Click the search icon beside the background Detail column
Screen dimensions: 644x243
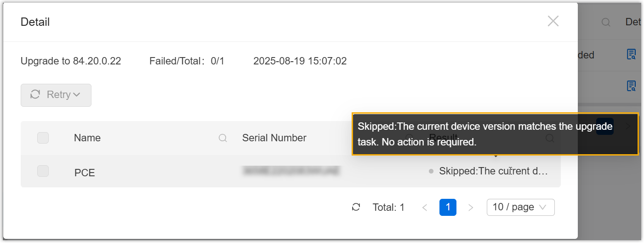pos(606,22)
